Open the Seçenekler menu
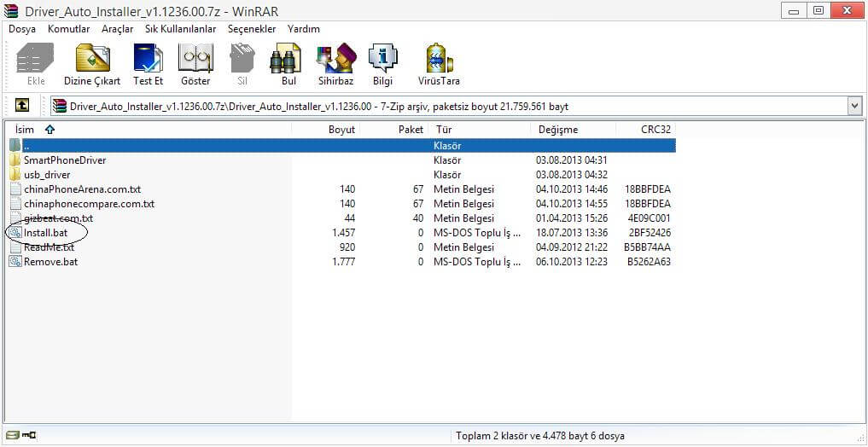The width and height of the screenshot is (868, 447). [x=252, y=29]
